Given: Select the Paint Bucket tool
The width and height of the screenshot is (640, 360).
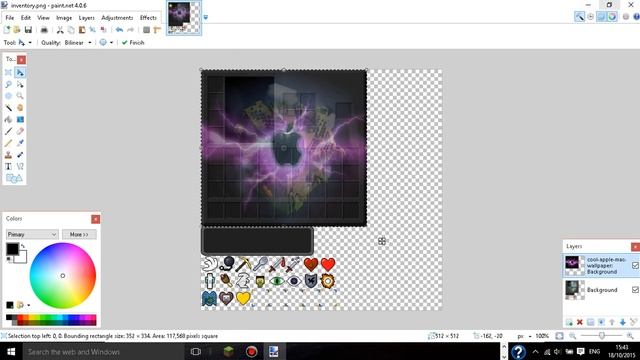Looking at the screenshot, I should [x=8, y=120].
